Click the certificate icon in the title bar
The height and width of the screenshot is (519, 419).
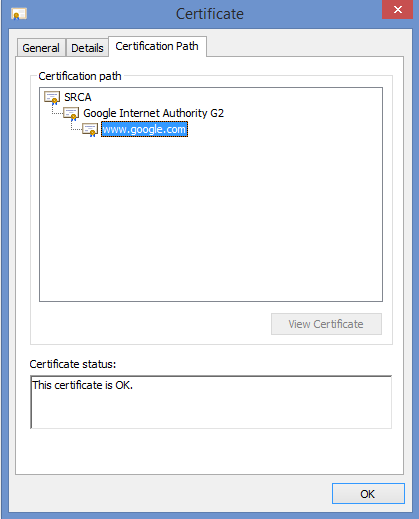tap(19, 14)
